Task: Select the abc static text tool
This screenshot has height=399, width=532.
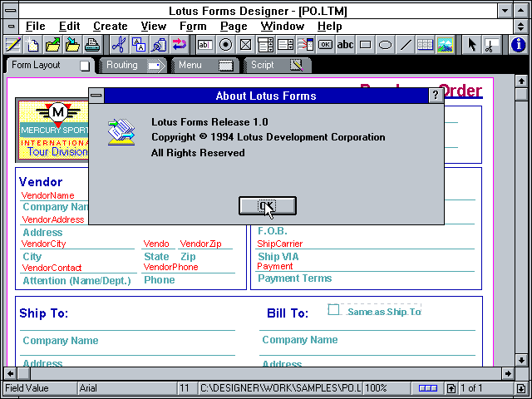Action: point(346,45)
